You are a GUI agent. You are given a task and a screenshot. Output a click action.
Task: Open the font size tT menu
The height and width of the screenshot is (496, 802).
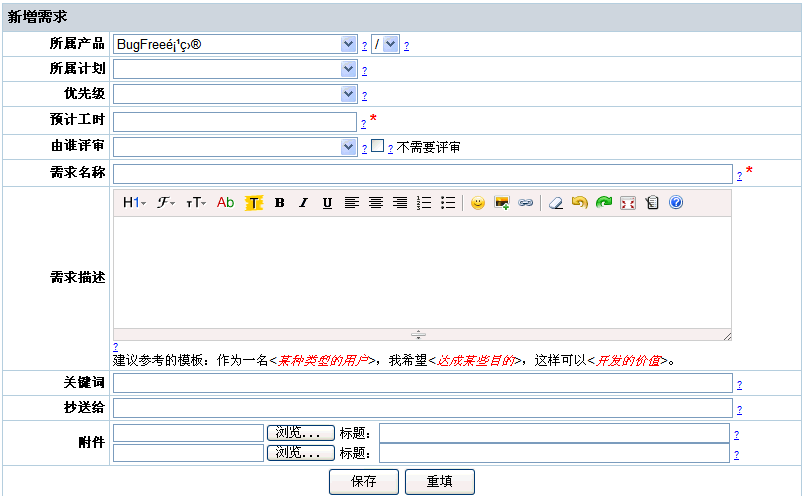[x=196, y=202]
